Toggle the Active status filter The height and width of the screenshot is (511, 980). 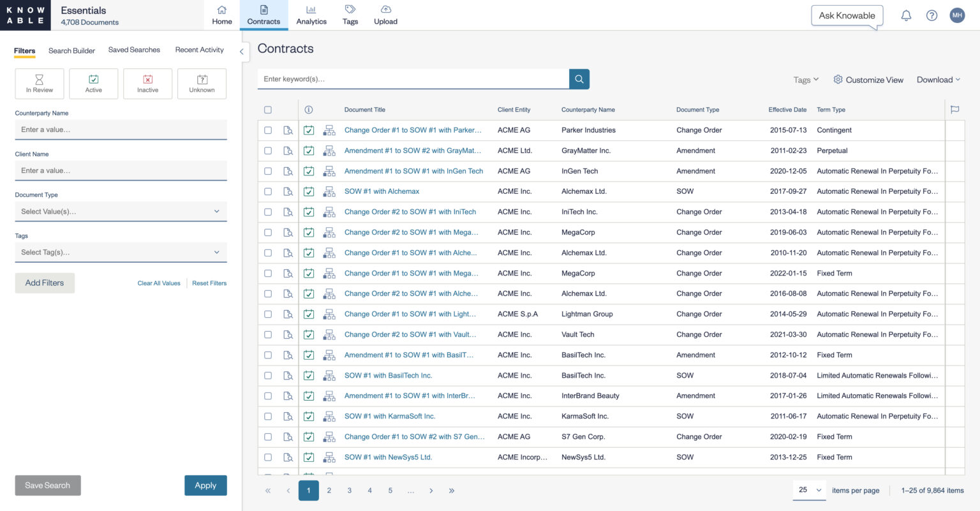(93, 83)
